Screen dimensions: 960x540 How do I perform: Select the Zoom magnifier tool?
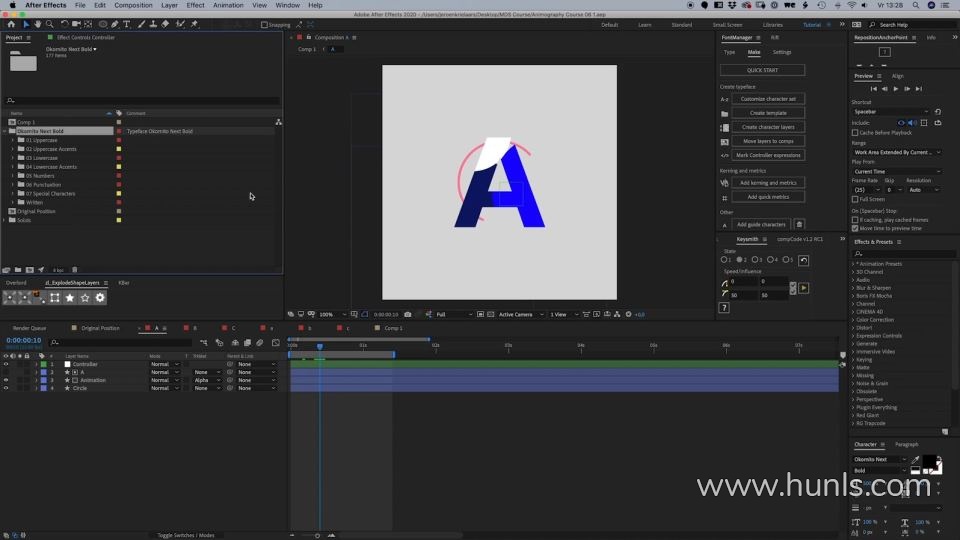point(50,24)
